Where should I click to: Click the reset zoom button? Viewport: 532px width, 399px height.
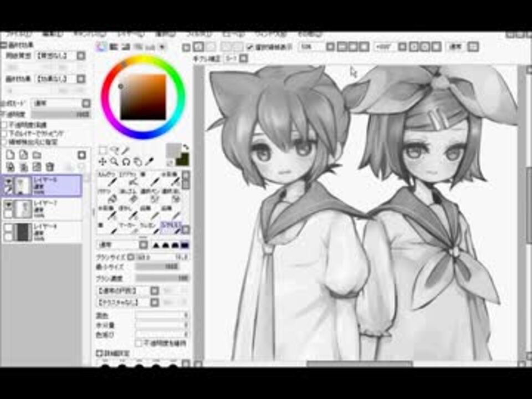click(364, 47)
